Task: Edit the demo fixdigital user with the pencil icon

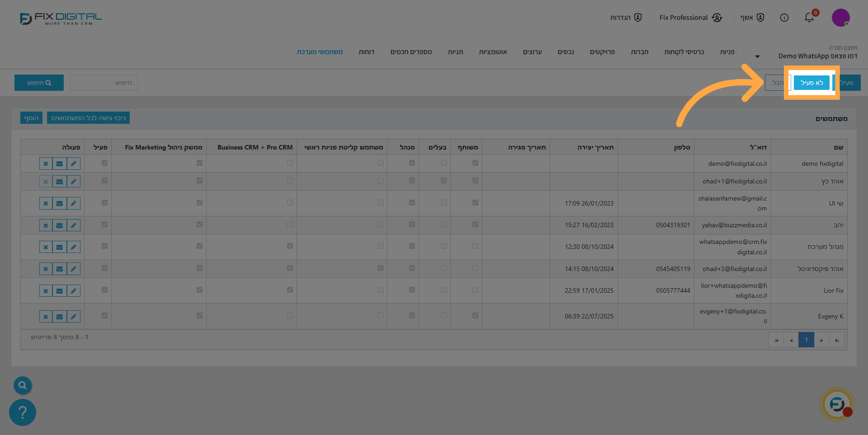Action: tap(73, 164)
